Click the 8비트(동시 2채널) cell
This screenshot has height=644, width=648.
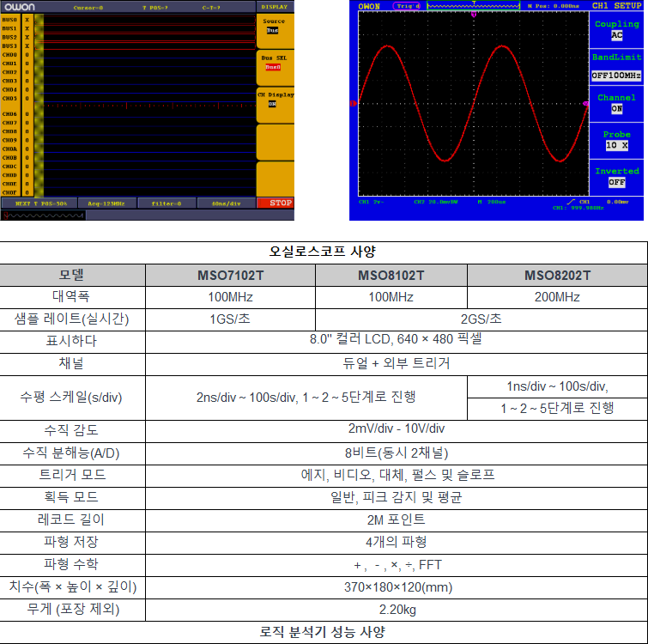point(396,453)
